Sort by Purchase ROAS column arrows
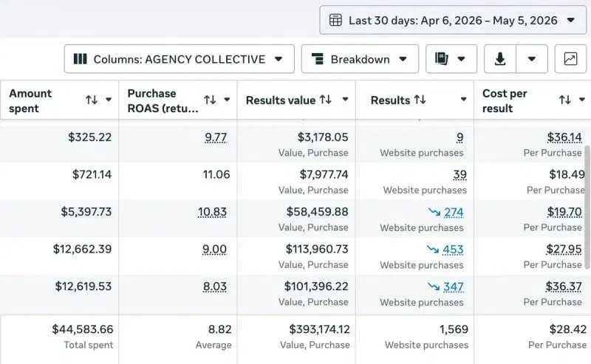The width and height of the screenshot is (591, 364). [x=210, y=100]
